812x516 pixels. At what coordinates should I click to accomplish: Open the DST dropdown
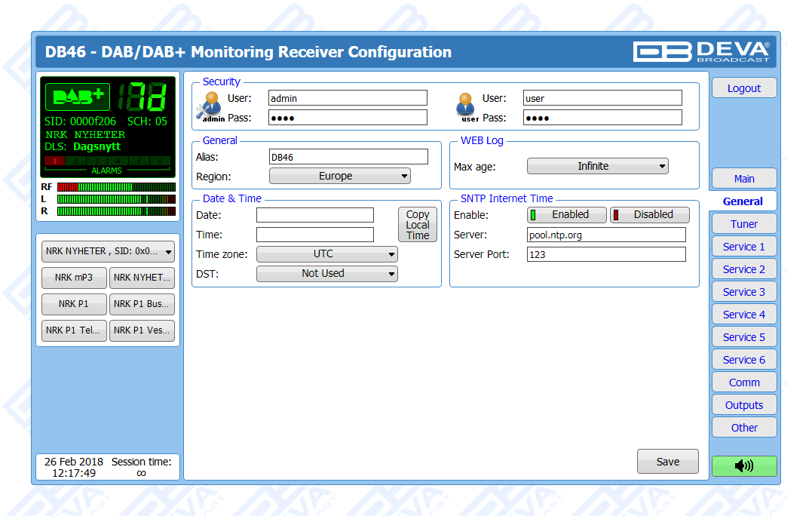(326, 274)
